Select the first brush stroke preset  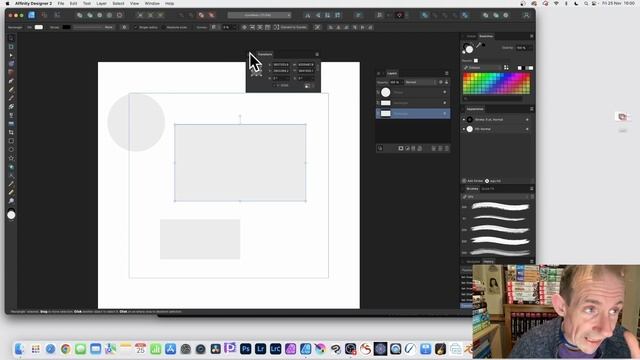(x=500, y=207)
